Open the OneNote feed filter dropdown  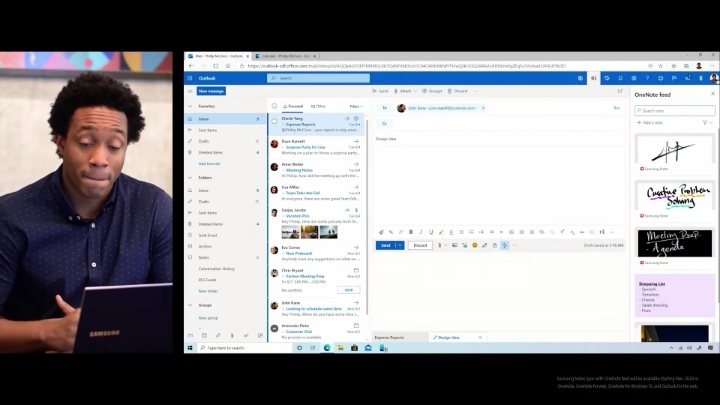708,123
